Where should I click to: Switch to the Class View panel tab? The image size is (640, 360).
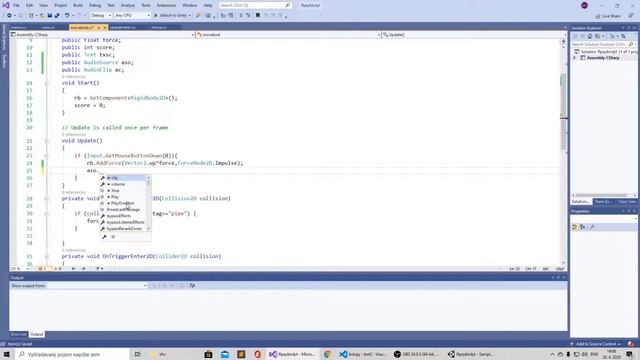[x=627, y=202]
